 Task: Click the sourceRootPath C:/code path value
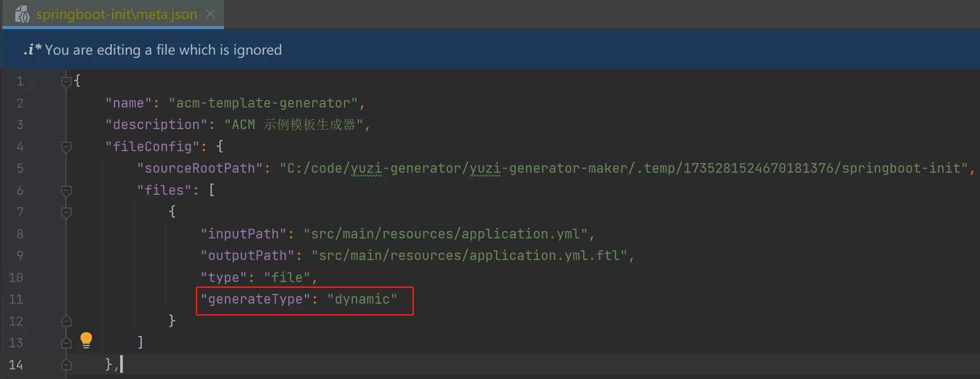point(624,168)
